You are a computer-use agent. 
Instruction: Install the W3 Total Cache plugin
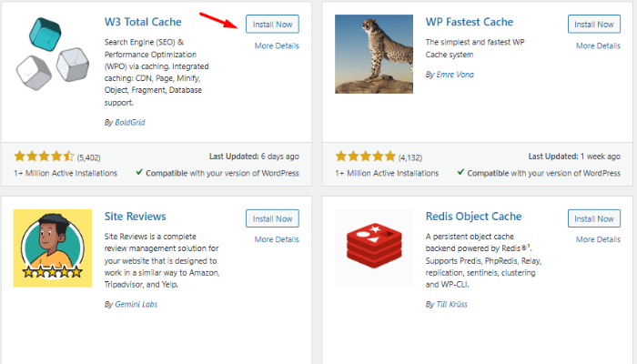tap(272, 24)
